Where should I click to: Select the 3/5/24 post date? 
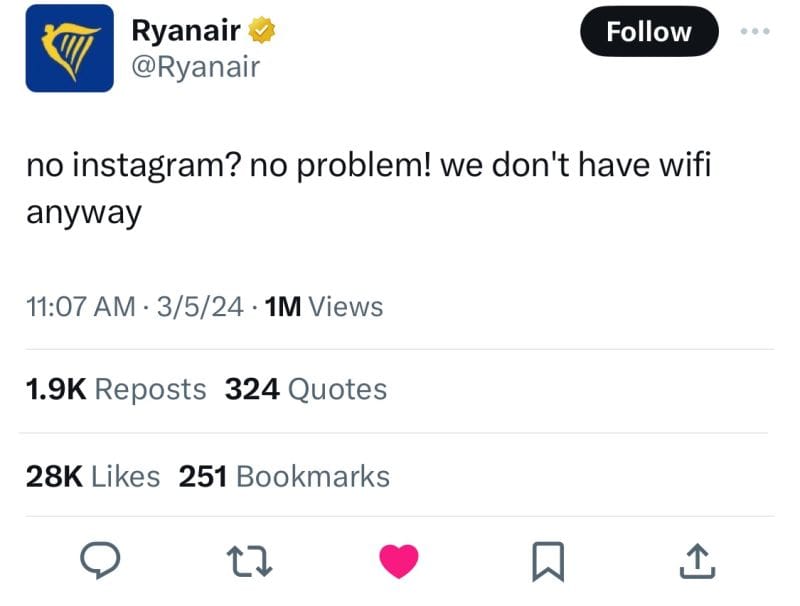pos(200,307)
